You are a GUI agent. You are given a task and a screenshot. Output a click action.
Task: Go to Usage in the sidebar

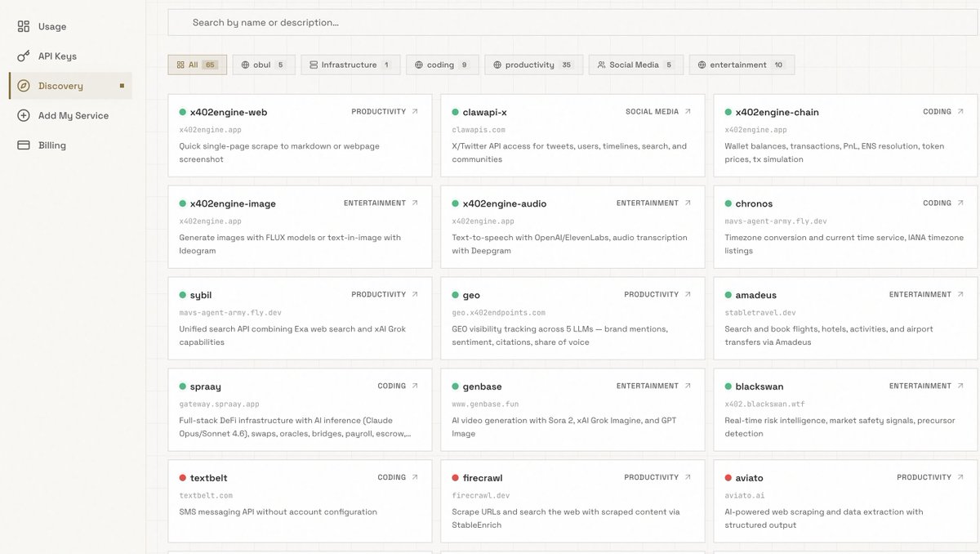[x=52, y=27]
